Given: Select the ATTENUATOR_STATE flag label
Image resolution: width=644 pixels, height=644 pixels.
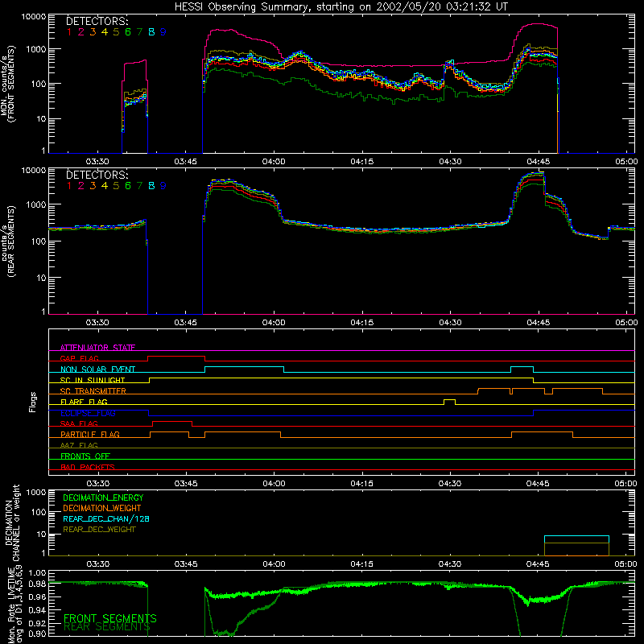Looking at the screenshot, I should coord(97,348).
